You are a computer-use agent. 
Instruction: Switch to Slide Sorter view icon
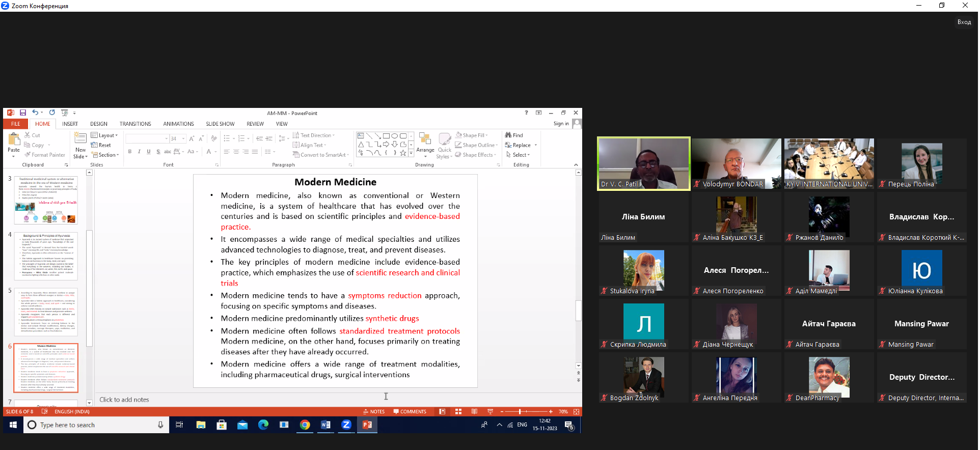[458, 412]
